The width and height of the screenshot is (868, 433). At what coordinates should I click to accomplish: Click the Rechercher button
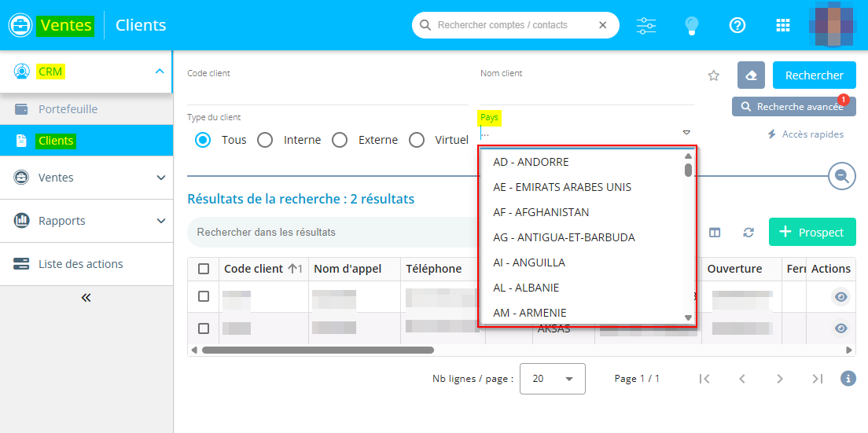[814, 75]
